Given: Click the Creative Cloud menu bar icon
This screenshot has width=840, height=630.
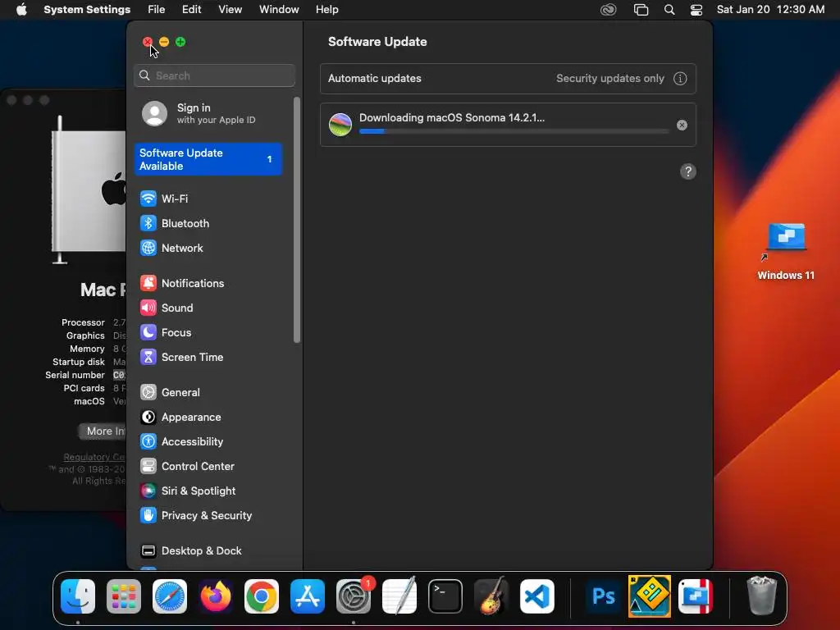Looking at the screenshot, I should [608, 10].
